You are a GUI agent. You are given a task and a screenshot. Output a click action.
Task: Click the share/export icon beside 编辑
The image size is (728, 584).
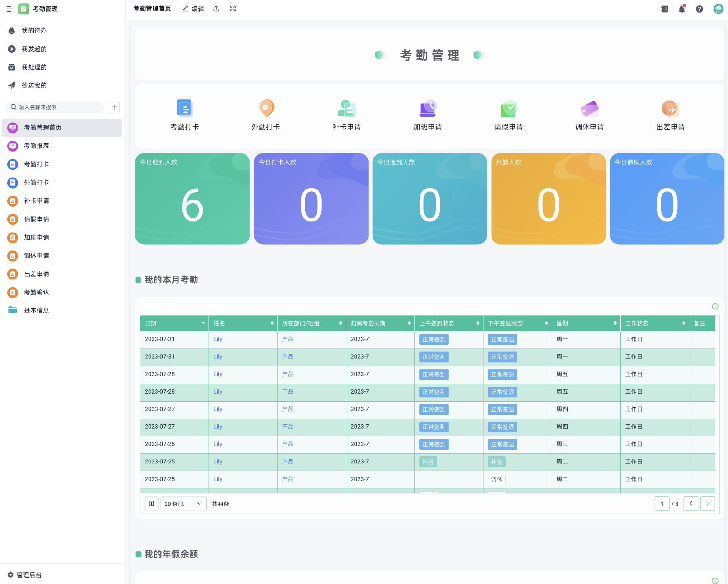tap(216, 9)
